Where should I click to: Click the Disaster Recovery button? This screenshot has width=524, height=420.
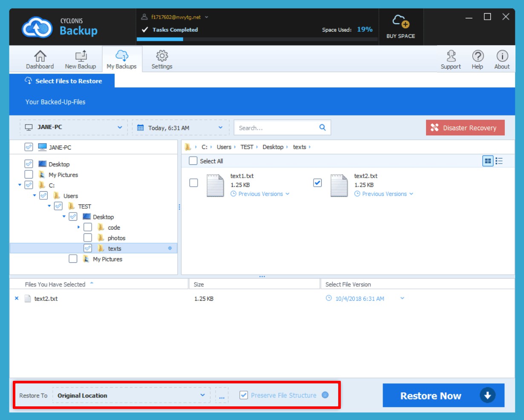[x=465, y=128]
